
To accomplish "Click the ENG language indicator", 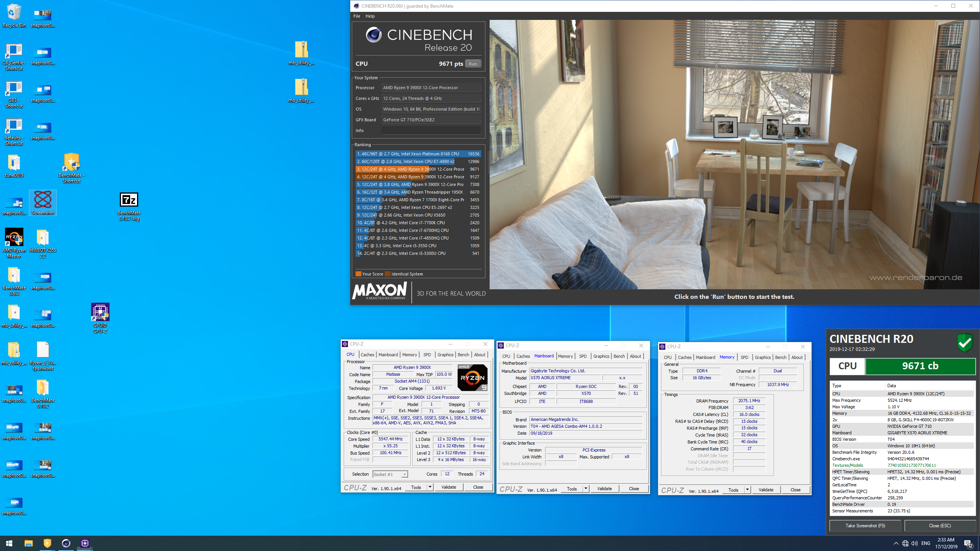I will [x=926, y=543].
